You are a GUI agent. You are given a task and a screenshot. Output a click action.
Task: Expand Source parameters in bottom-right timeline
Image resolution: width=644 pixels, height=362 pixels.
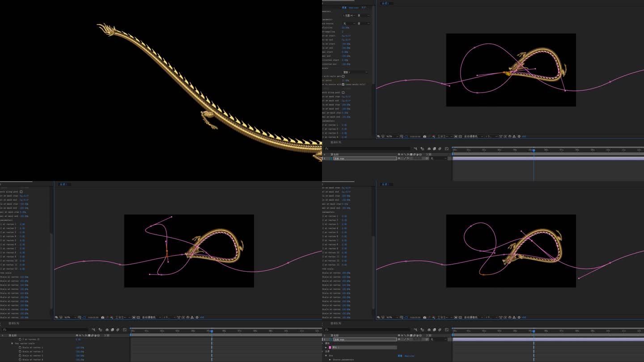point(330,360)
